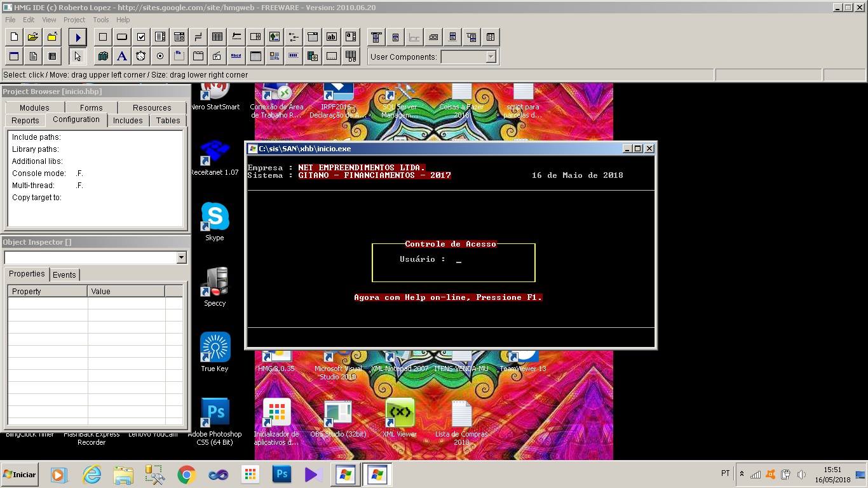Screen dimensions: 868x488
Task: Select the Properties tab in Object Inspector
Action: (x=27, y=274)
